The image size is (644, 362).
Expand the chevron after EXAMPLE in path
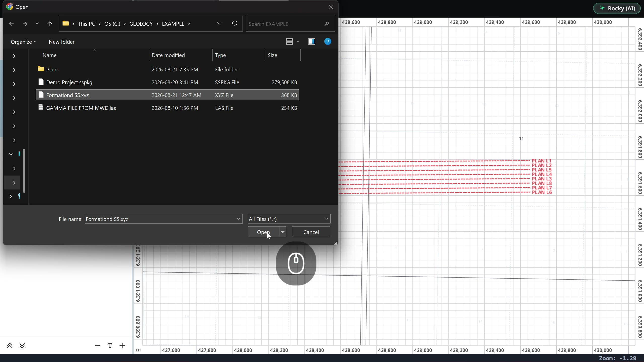[x=189, y=24]
